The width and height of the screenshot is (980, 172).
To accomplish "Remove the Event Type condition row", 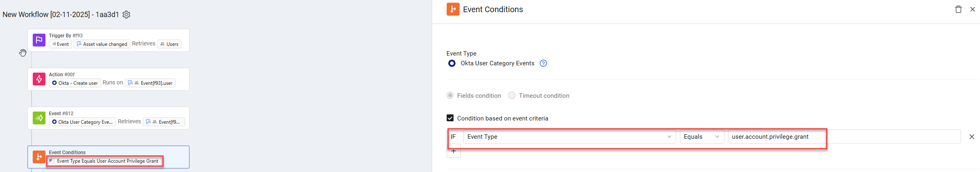I will [971, 137].
